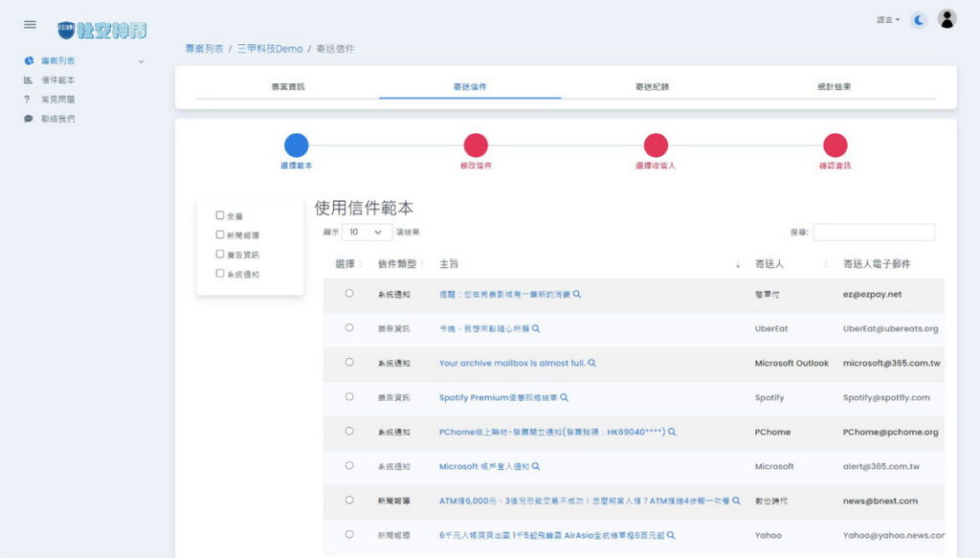The height and width of the screenshot is (558, 980).
Task: Go to 專案列表 breadcrumb link
Action: click(205, 49)
